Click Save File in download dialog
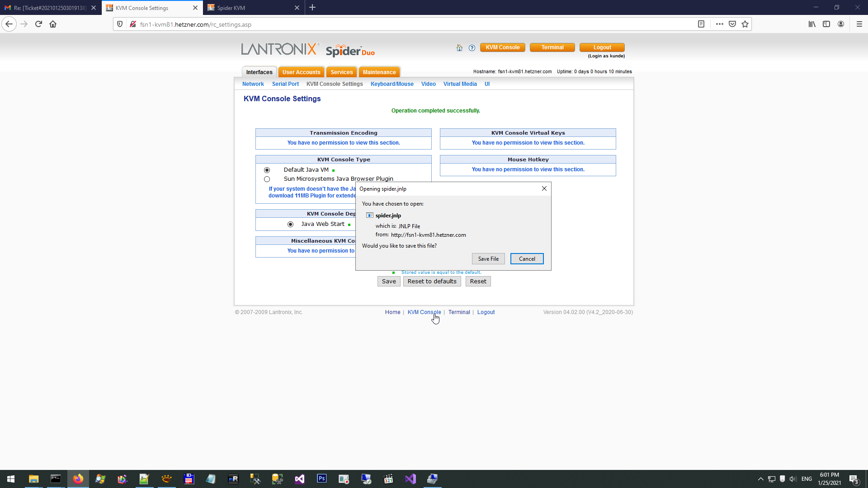 point(488,259)
